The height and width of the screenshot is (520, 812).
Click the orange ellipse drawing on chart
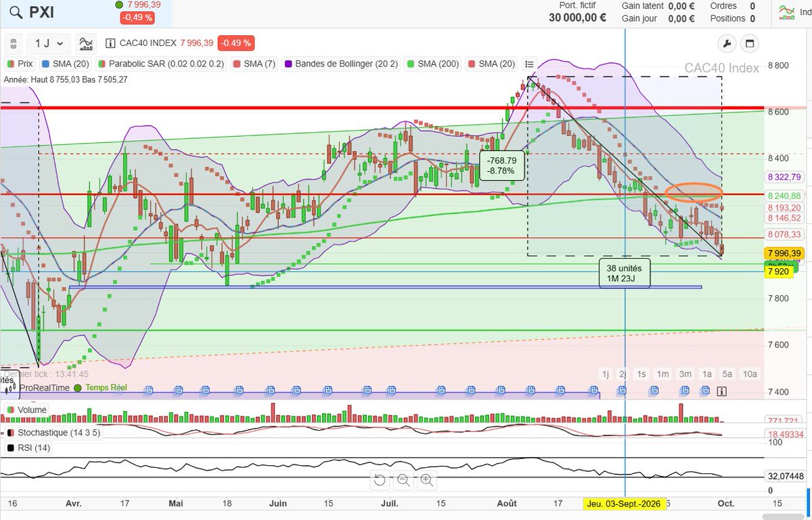(x=694, y=192)
